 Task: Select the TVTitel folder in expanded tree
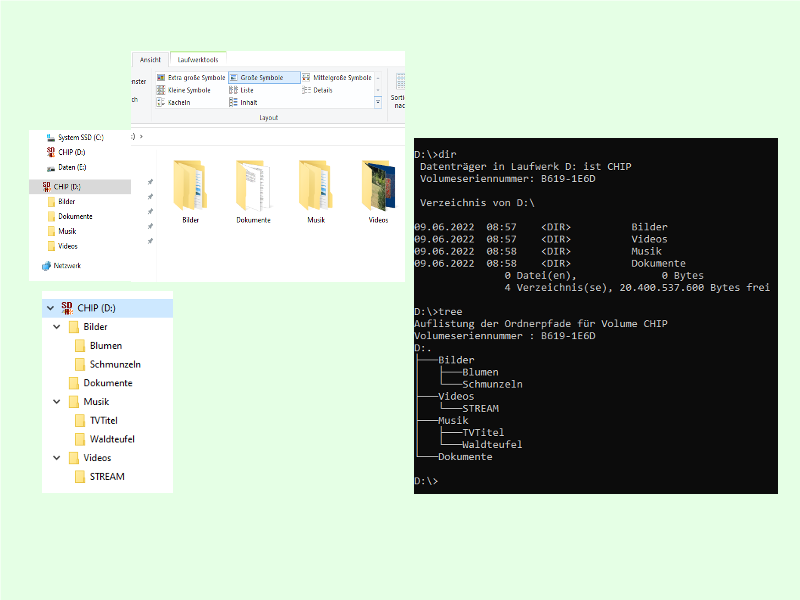(96, 420)
